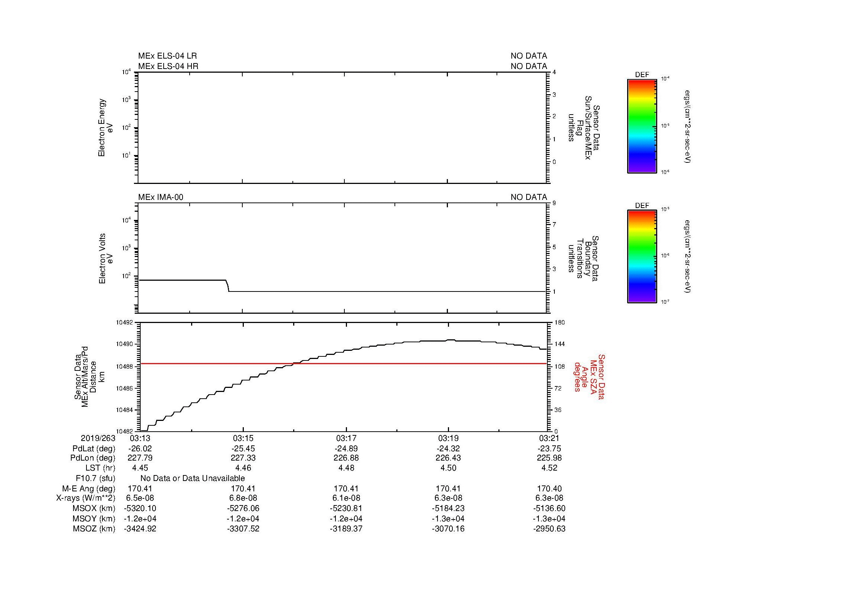Screen dimensions: 868x613
Task: Click the 03:19 time tick label
Action: pos(448,438)
